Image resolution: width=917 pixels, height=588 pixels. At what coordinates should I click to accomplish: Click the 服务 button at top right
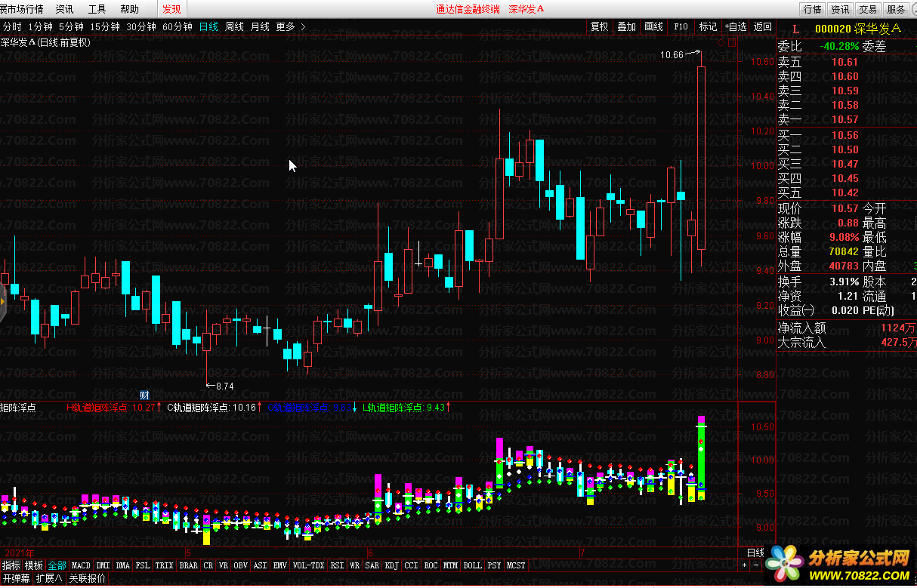pyautogui.click(x=896, y=10)
